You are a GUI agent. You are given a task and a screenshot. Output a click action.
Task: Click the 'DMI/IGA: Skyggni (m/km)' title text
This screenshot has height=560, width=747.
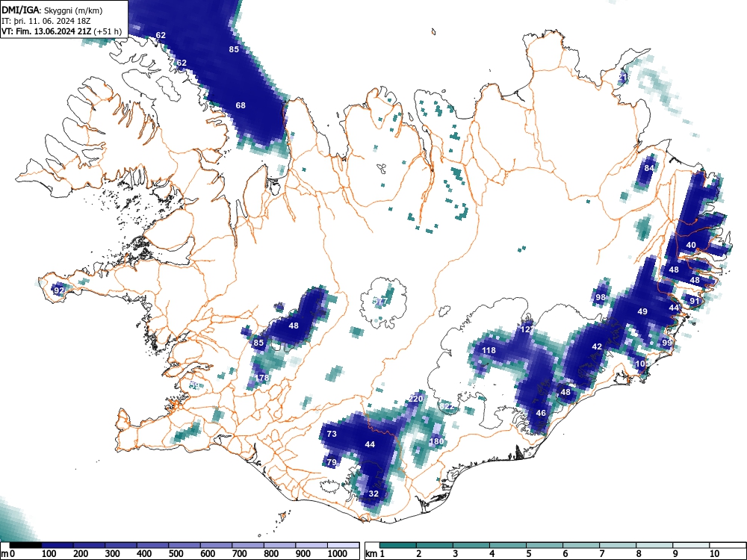click(x=52, y=10)
